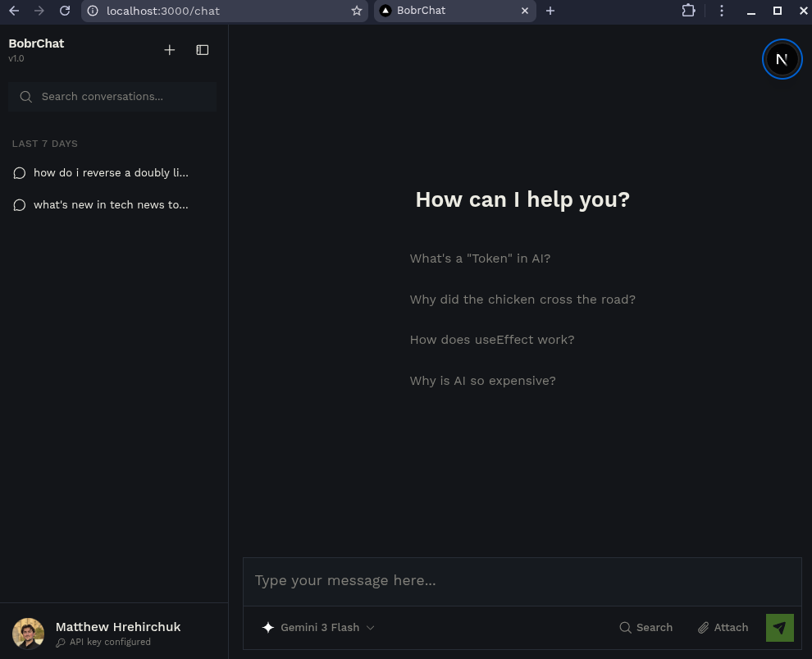Reload the page in browser
This screenshot has width=812, height=659.
65,11
